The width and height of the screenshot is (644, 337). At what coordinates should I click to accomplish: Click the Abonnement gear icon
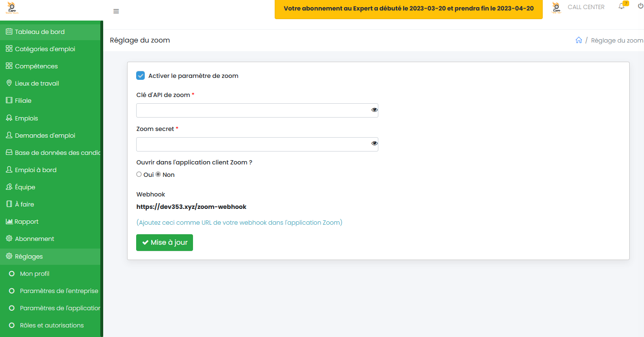click(x=9, y=239)
